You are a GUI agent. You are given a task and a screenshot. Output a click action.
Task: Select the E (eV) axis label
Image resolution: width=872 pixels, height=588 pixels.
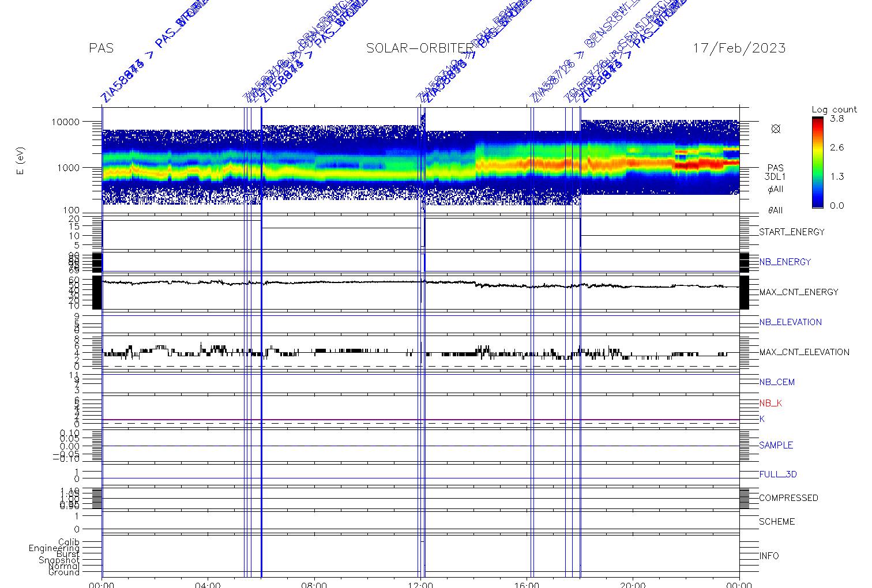click(x=21, y=162)
